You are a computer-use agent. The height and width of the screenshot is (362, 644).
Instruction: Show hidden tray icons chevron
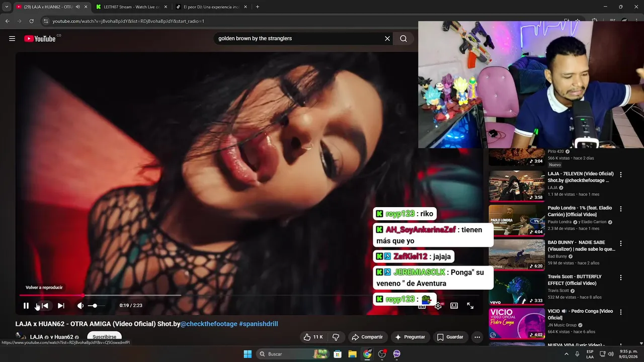pyautogui.click(x=567, y=354)
